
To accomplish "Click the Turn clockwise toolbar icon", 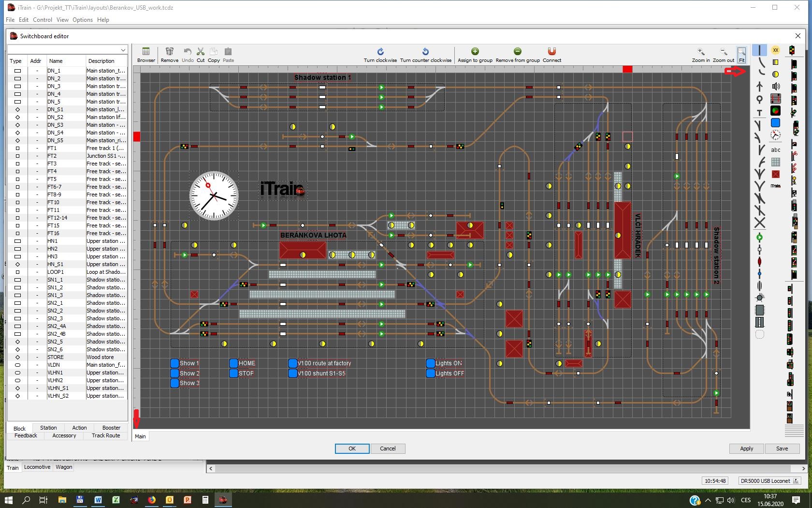I will 380,52.
